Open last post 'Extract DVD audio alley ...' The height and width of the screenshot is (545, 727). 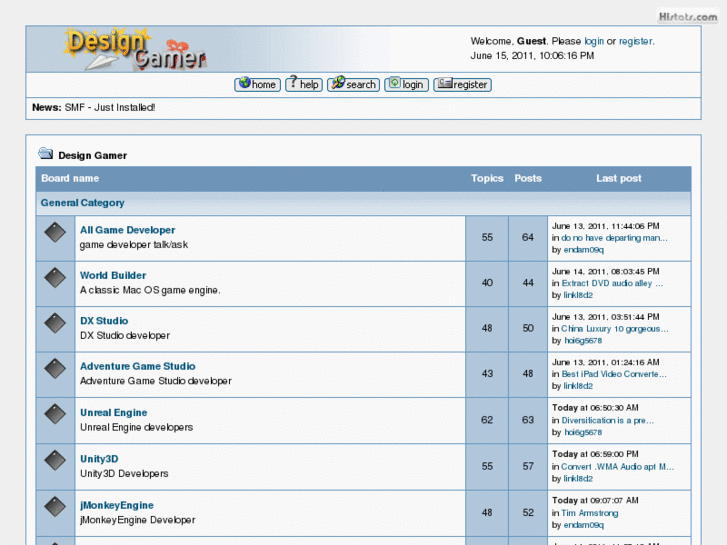[612, 283]
